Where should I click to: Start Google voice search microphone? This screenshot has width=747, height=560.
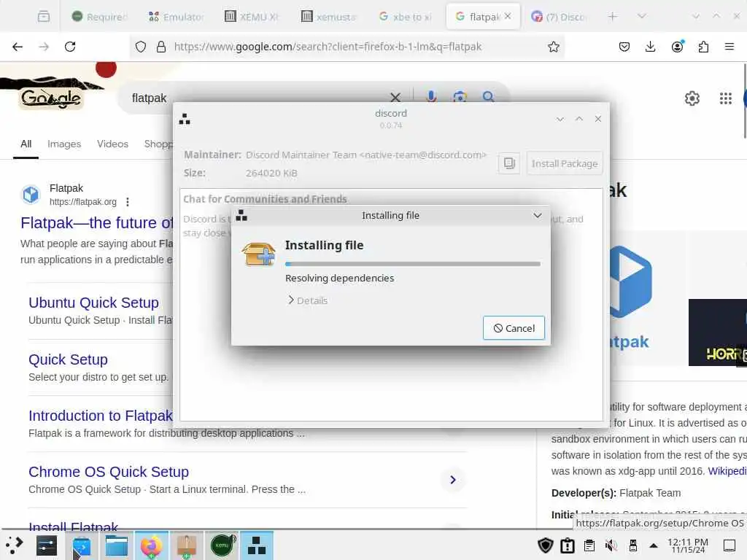[x=431, y=97]
